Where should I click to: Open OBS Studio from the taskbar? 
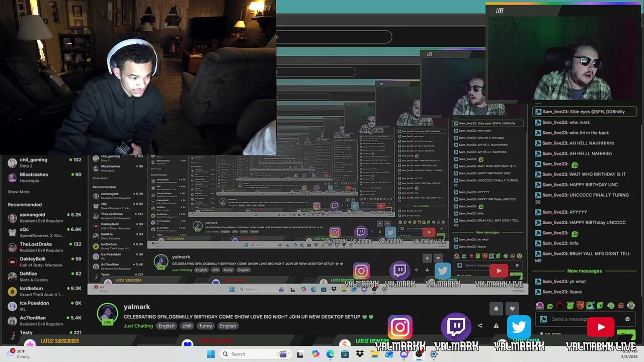coord(419,354)
